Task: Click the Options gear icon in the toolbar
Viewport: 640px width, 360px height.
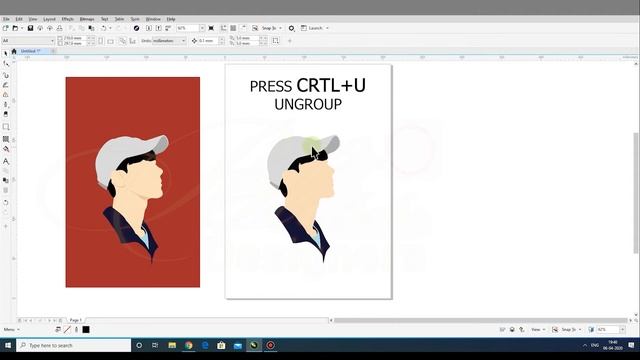Action: [x=291, y=28]
